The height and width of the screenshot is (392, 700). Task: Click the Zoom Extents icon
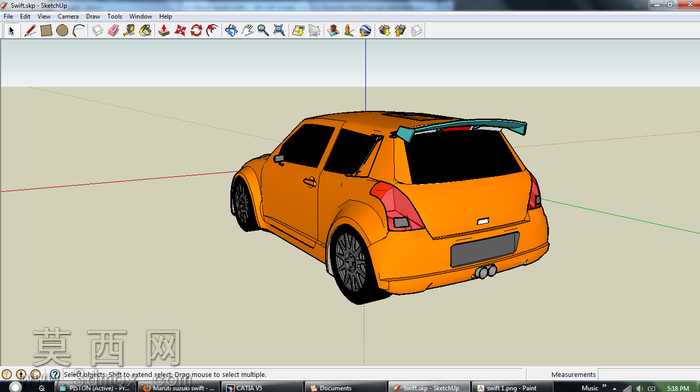pyautogui.click(x=279, y=30)
